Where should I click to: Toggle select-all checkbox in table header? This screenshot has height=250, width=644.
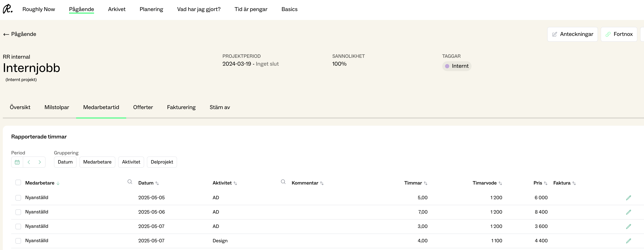(18, 183)
